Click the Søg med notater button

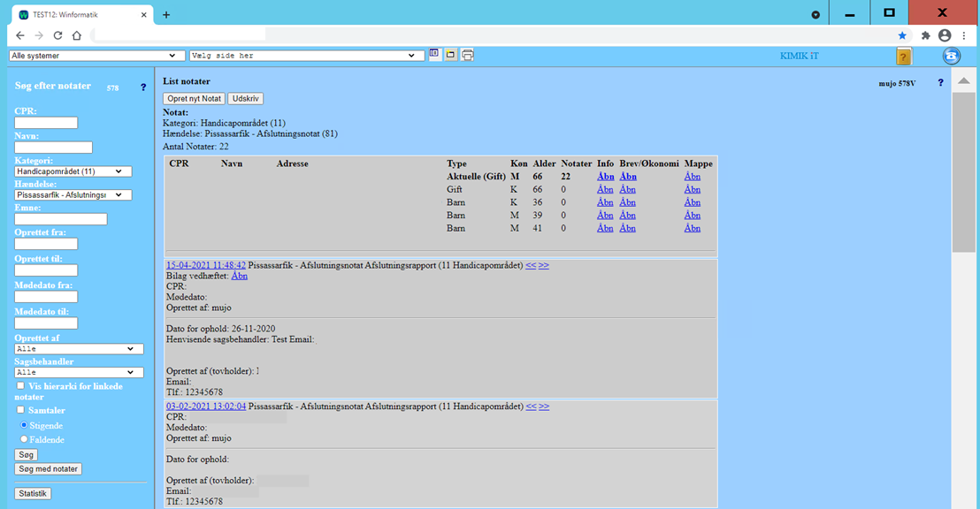click(x=48, y=469)
